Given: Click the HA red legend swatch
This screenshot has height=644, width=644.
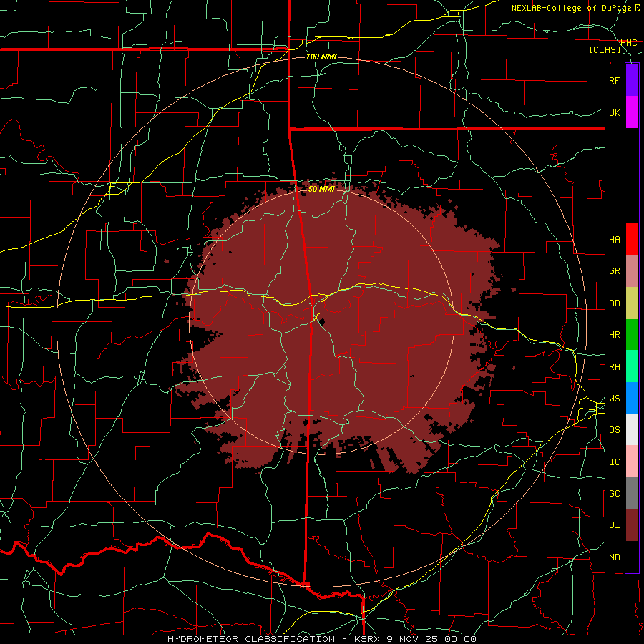Looking at the screenshot, I should coord(632,239).
